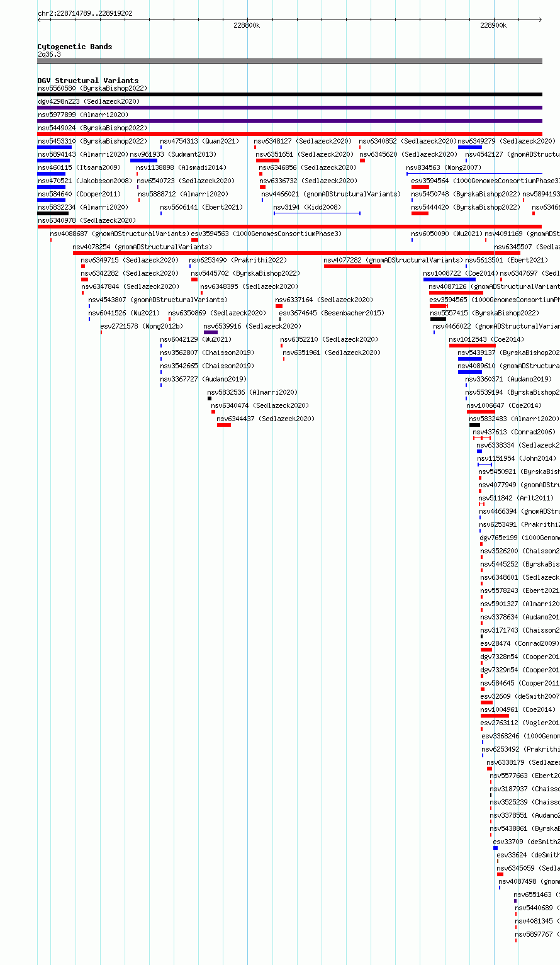Click the DGV Structural Variants track title
Screen dimensions: 560x965
coord(88,81)
